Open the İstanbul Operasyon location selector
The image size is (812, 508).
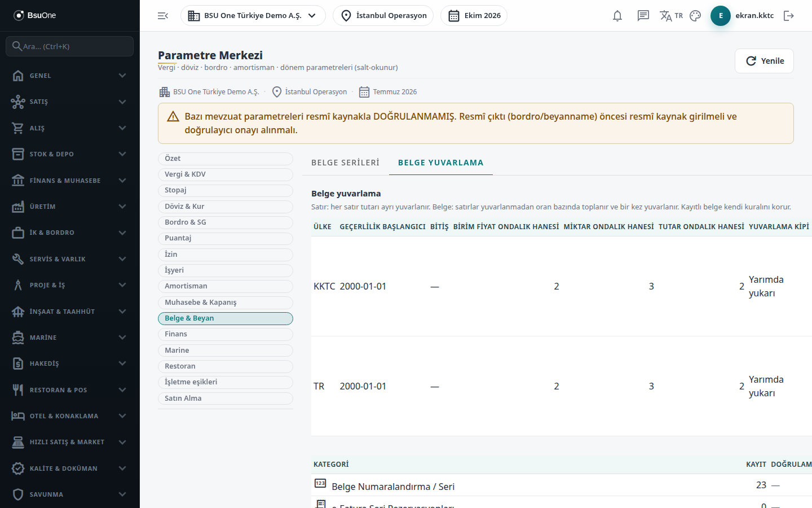[383, 16]
